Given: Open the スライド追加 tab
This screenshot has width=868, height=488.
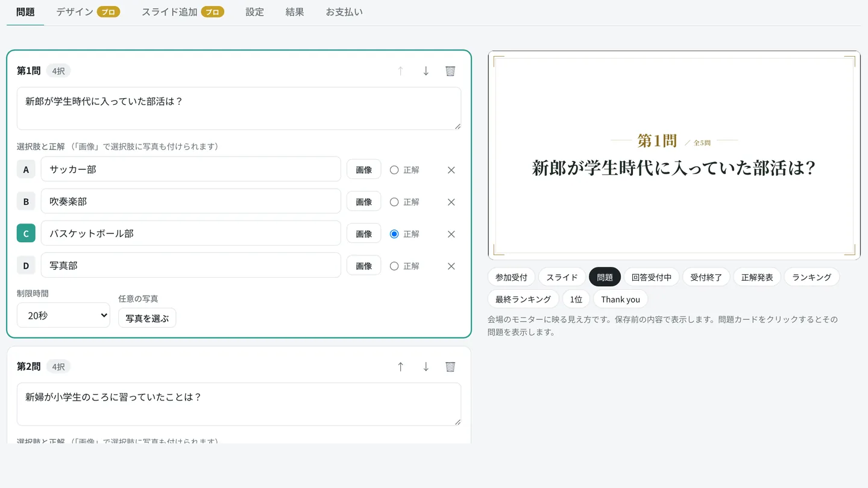Looking at the screenshot, I should (x=183, y=12).
